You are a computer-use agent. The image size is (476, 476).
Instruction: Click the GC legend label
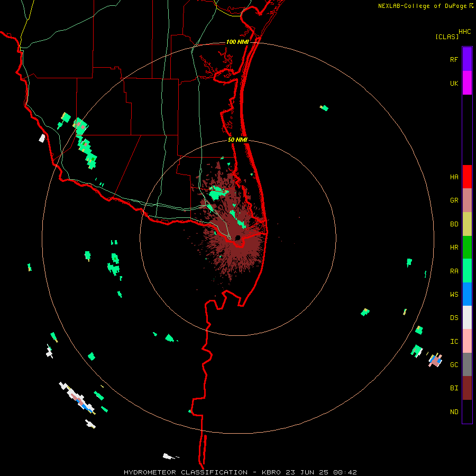click(454, 364)
